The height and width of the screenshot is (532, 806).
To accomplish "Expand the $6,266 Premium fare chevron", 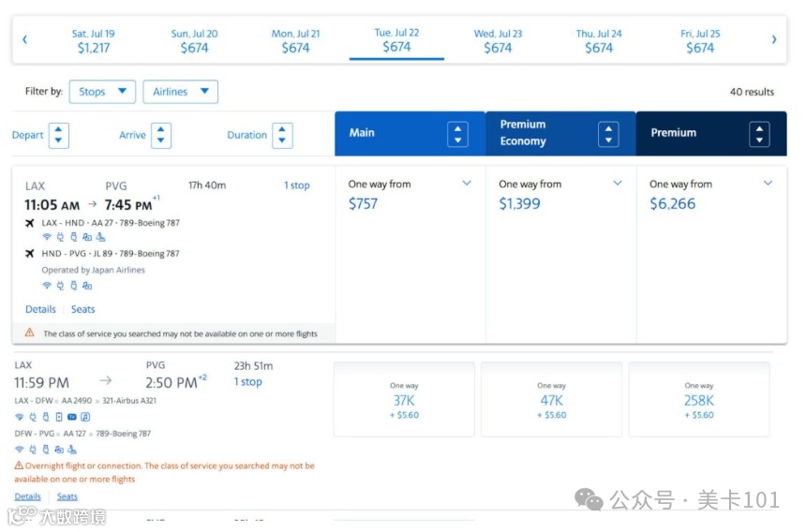I will click(768, 183).
